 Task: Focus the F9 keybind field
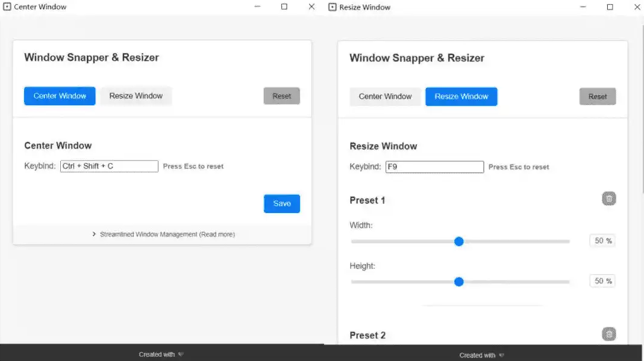click(434, 167)
